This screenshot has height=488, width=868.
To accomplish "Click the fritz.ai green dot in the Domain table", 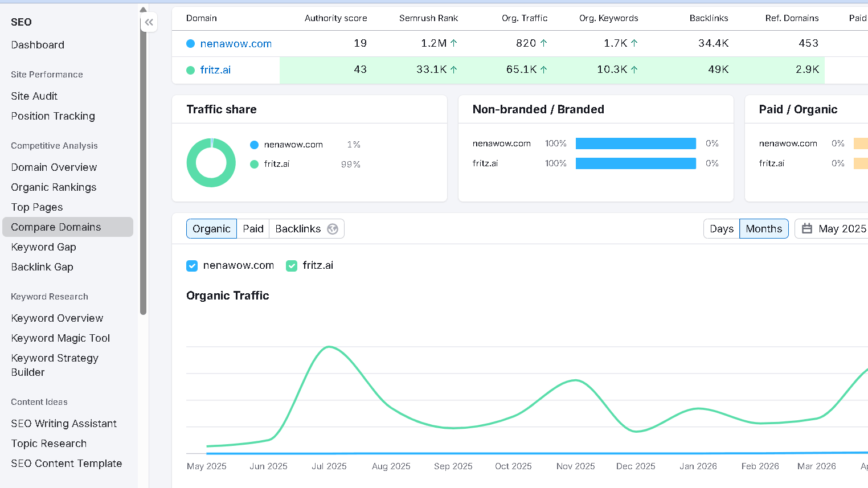I will [x=191, y=70].
